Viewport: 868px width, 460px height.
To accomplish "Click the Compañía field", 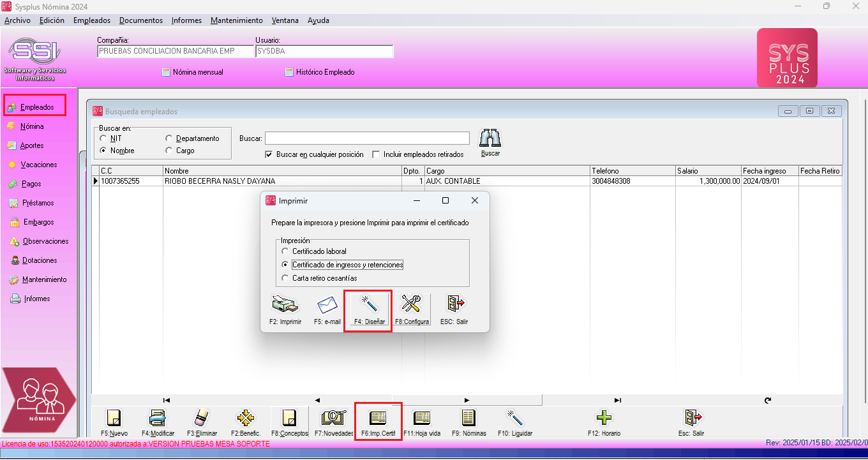I will [176, 51].
